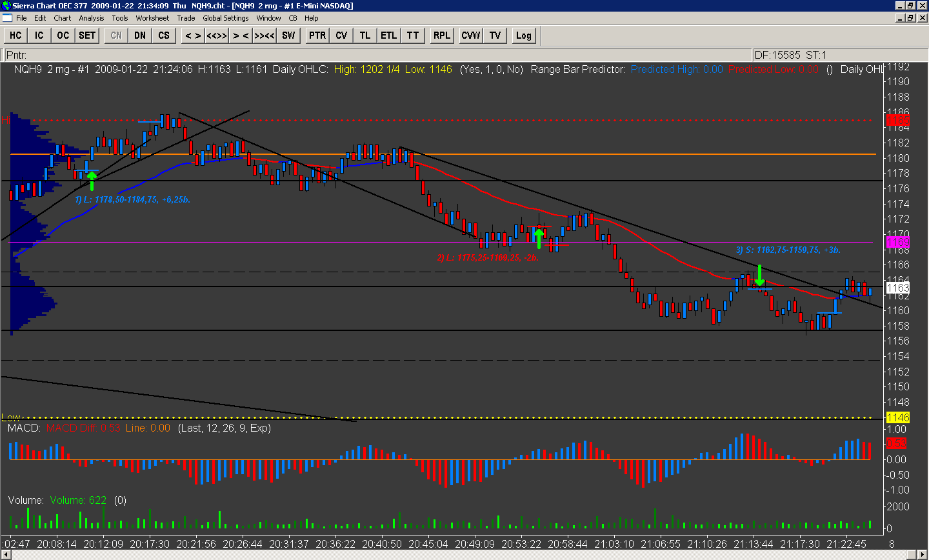Viewport: 929px width, 560px height.
Task: Click the '>><<' bar spacing button
Action: pyautogui.click(x=265, y=35)
